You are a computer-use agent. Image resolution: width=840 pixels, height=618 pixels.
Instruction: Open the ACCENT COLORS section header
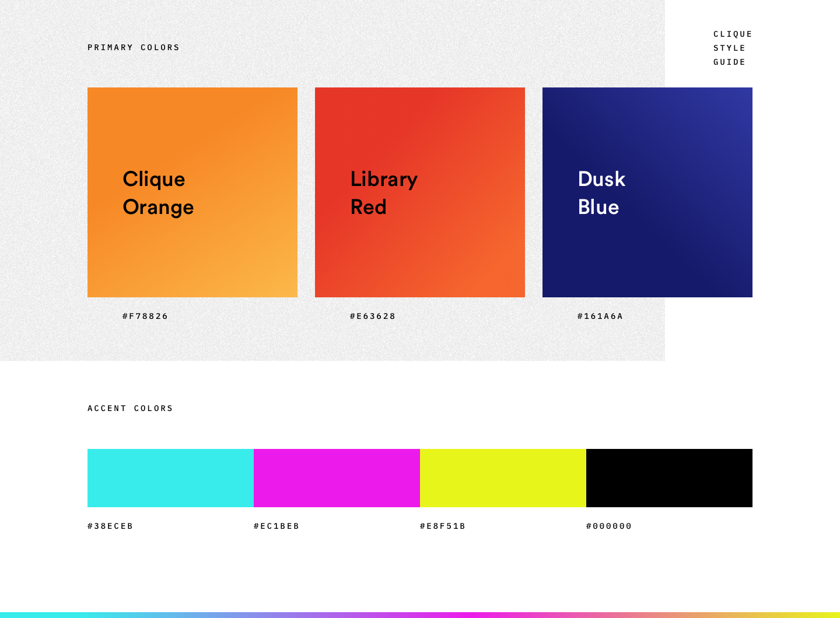pos(130,408)
